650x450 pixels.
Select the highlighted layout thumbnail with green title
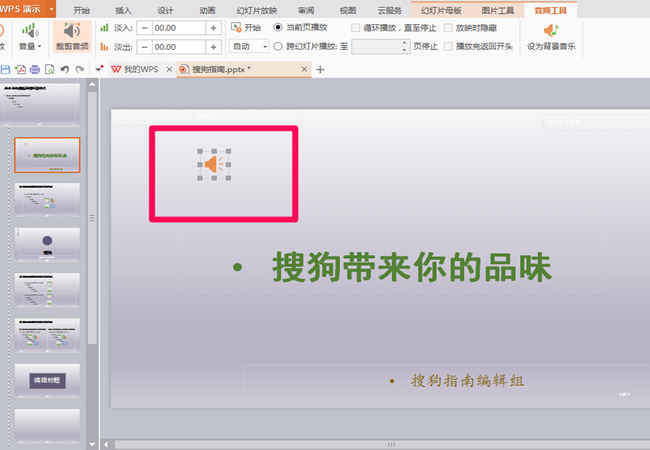click(x=47, y=155)
